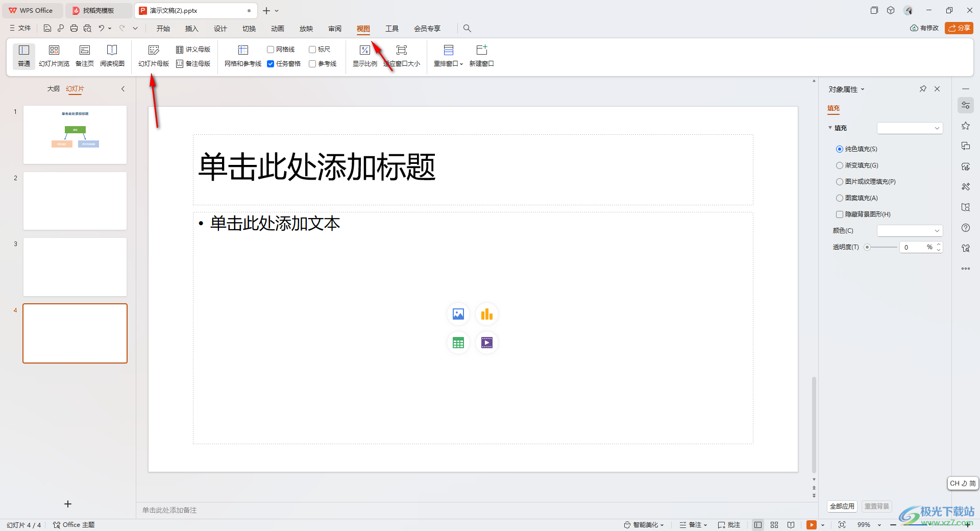
Task: Pin the Object Properties pane
Action: [923, 89]
